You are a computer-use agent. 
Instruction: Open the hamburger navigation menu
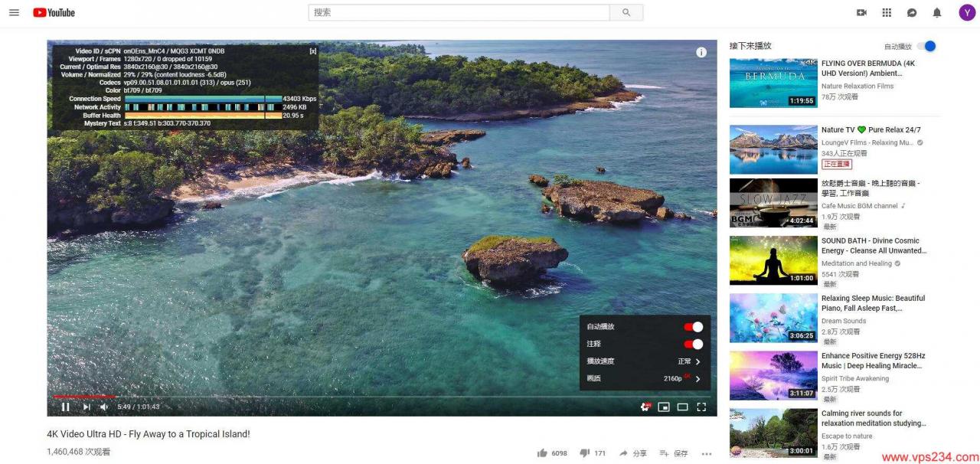point(14,12)
